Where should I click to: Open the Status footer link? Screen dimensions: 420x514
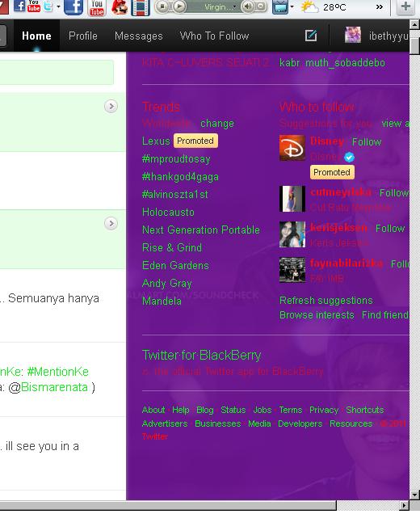click(233, 410)
